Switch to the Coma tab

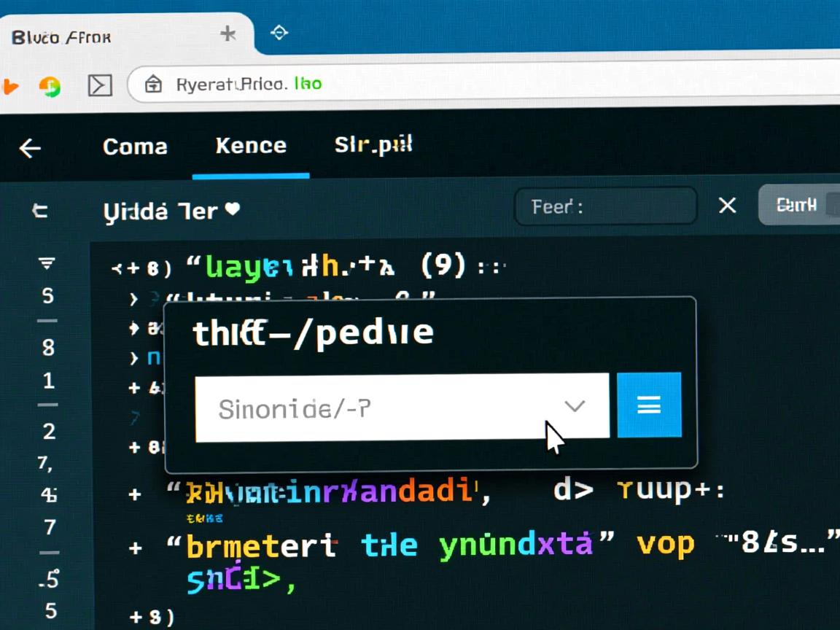pos(135,147)
